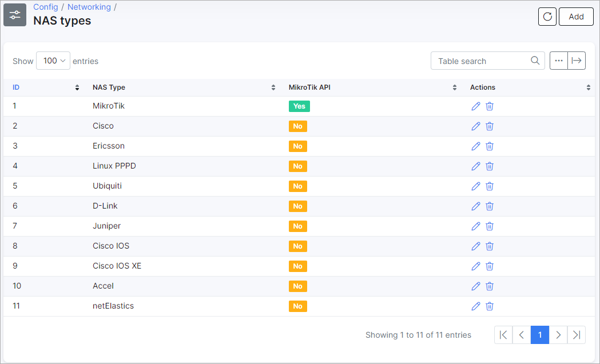Click the NAS types page heading
Image resolution: width=600 pixels, height=364 pixels.
point(62,20)
